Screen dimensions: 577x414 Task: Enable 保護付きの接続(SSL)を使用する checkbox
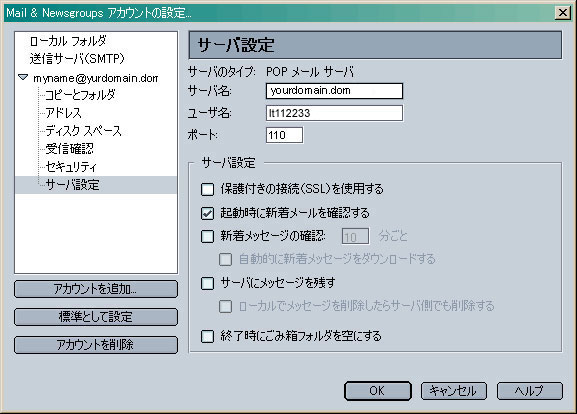click(208, 190)
